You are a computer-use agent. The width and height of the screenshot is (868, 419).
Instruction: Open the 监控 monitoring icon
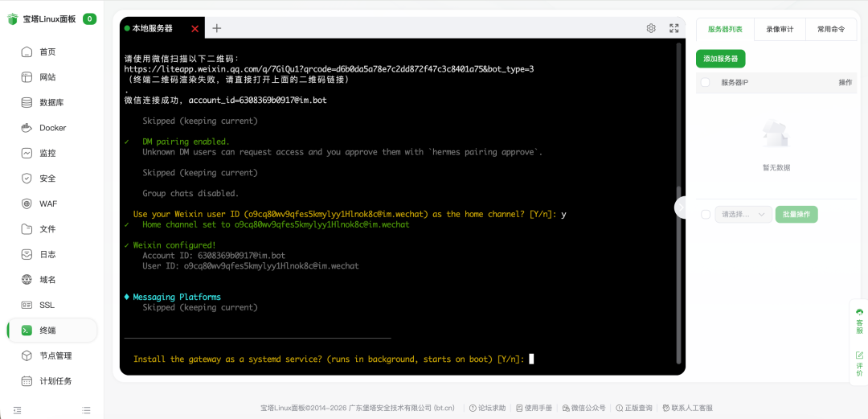27,153
